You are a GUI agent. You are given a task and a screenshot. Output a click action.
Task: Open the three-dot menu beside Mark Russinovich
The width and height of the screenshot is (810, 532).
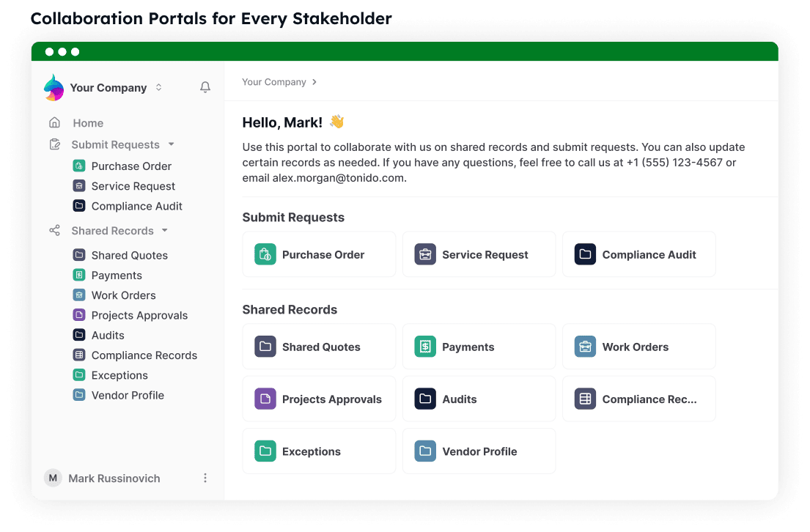click(205, 479)
